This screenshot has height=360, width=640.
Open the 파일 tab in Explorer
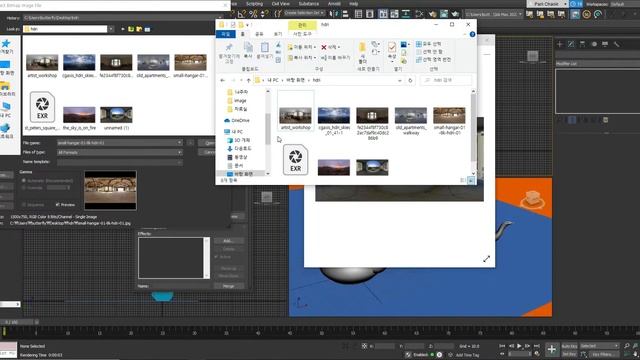226,34
